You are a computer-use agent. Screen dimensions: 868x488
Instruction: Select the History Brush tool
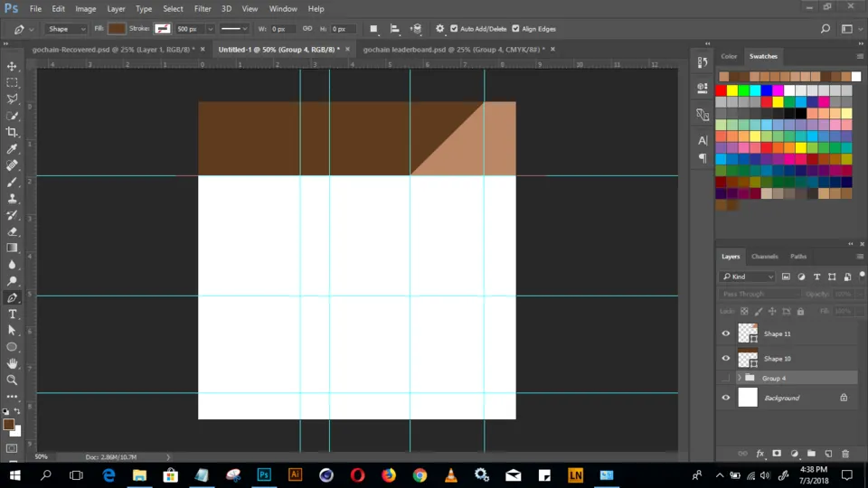coord(12,215)
